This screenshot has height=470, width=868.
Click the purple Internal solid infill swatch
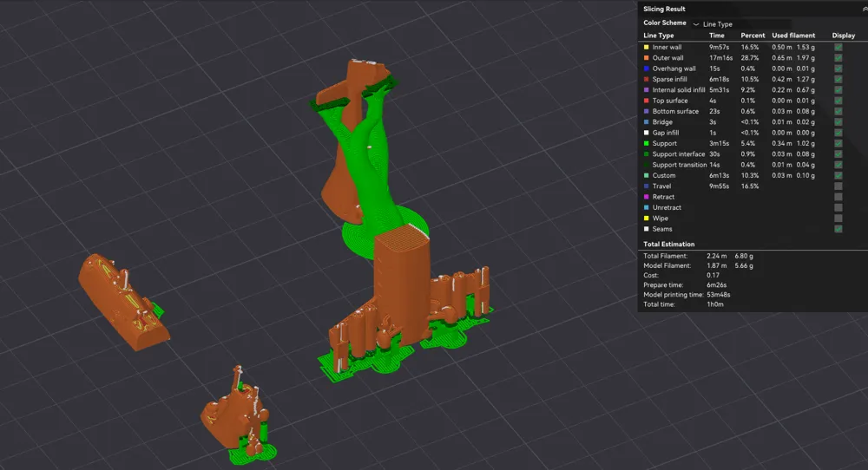tap(646, 90)
